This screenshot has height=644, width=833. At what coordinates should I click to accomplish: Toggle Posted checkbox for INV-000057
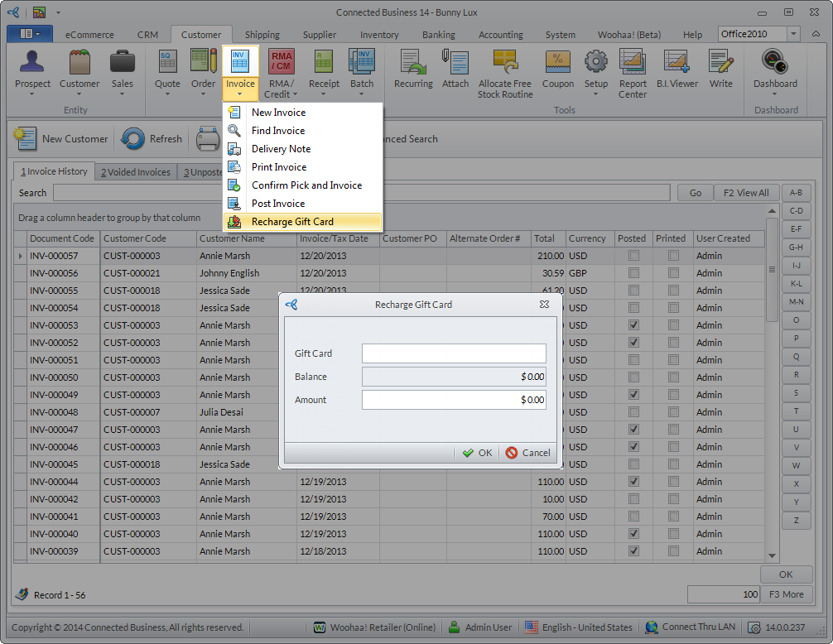coord(633,256)
